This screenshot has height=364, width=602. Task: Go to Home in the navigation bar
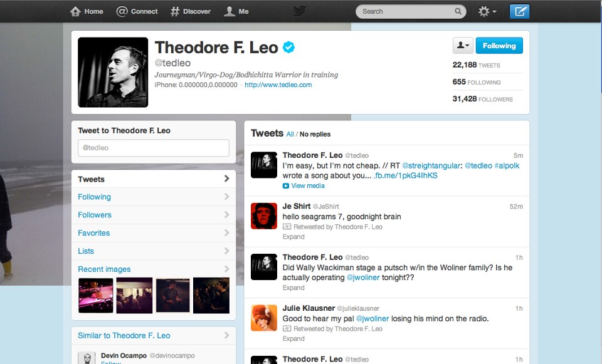87,11
